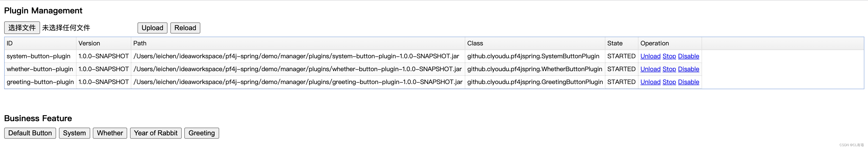The width and height of the screenshot is (868, 149).
Task: Select the greeting-button-plugin ID cell
Action: (40, 82)
